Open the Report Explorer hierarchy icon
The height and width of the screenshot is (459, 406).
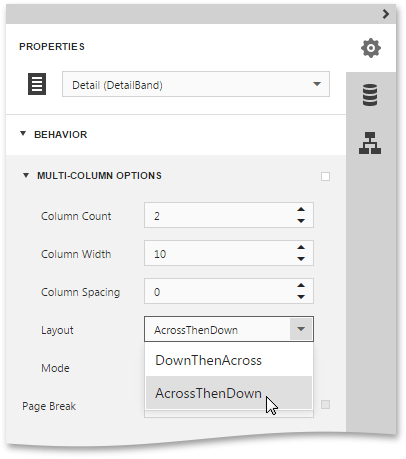(x=370, y=143)
